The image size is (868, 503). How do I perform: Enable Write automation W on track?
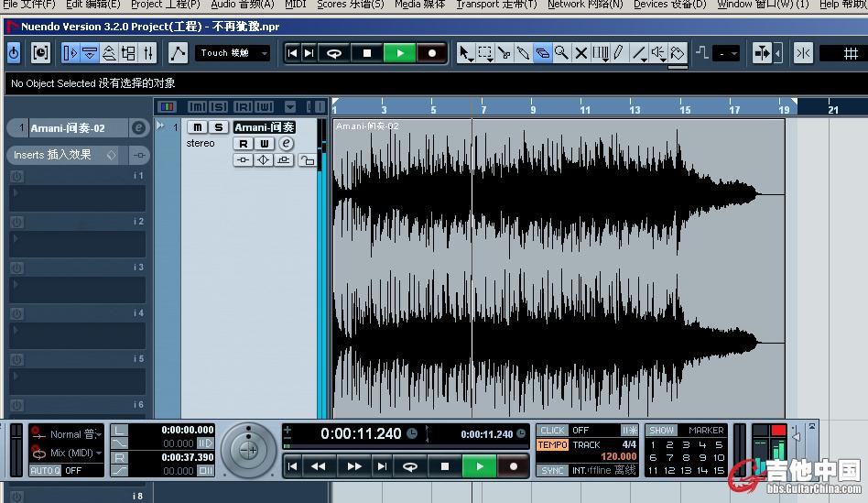pyautogui.click(x=265, y=144)
